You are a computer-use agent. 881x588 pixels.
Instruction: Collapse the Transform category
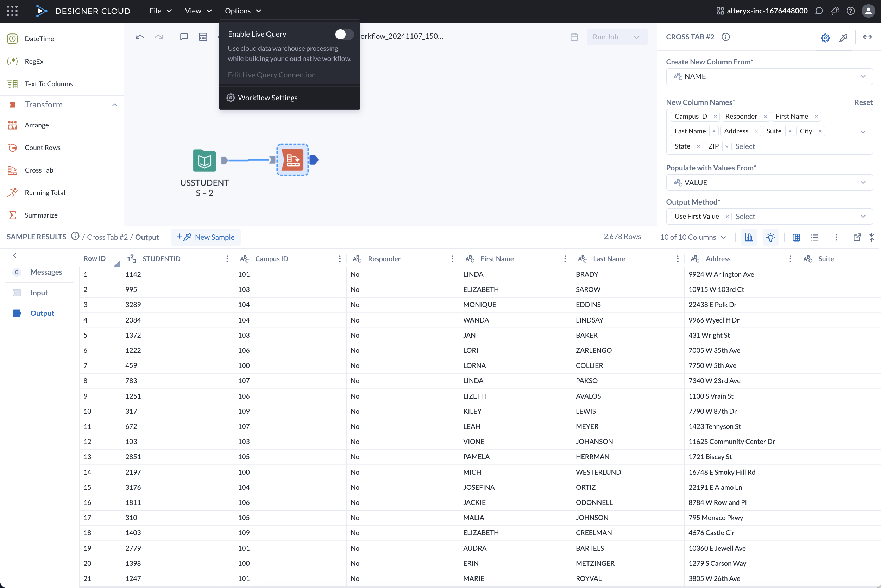coord(115,104)
